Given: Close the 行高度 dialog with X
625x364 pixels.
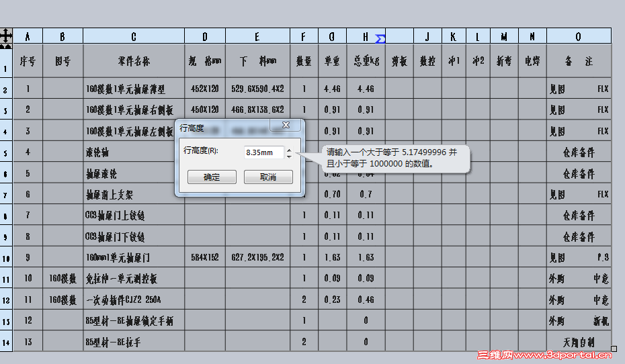Looking at the screenshot, I should tap(286, 125).
